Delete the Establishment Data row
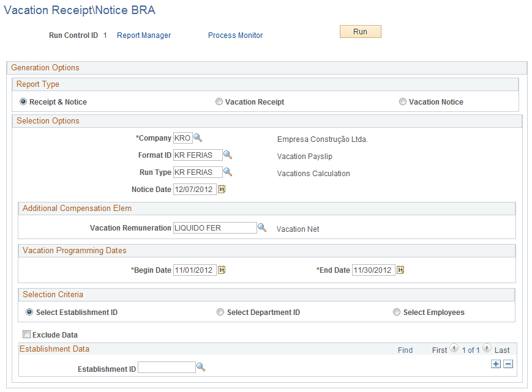The image size is (532, 392). [x=508, y=364]
